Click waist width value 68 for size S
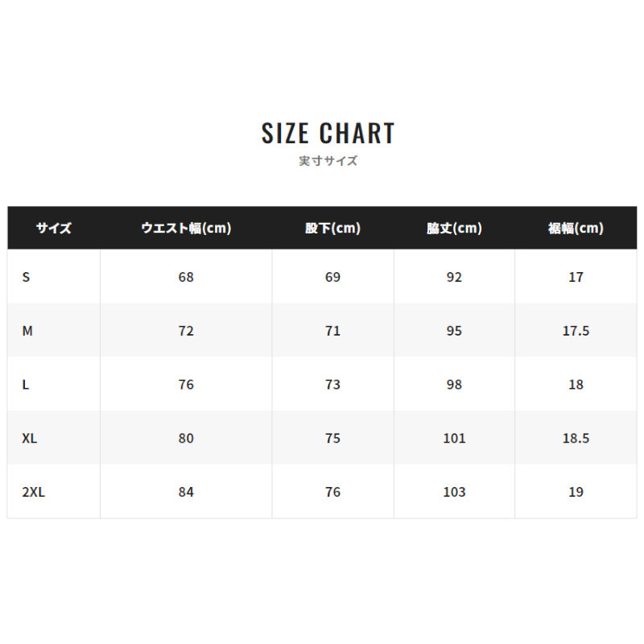The image size is (644, 644). (x=186, y=277)
